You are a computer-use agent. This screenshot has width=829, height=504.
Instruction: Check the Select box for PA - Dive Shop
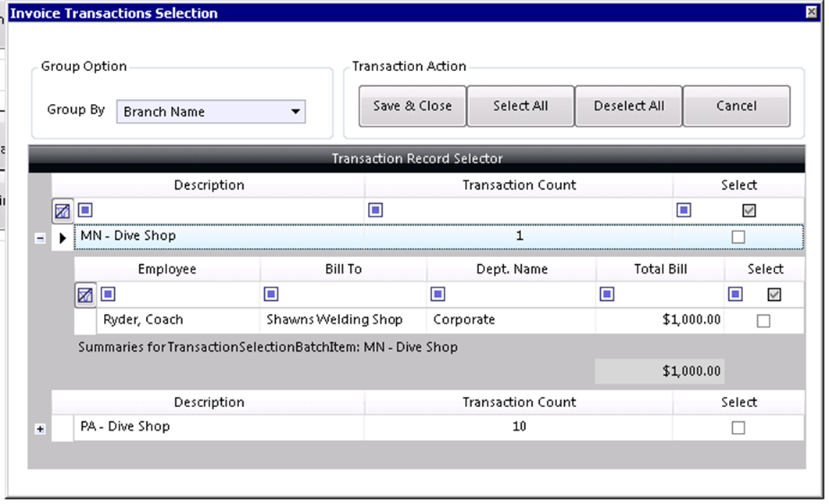point(738,428)
